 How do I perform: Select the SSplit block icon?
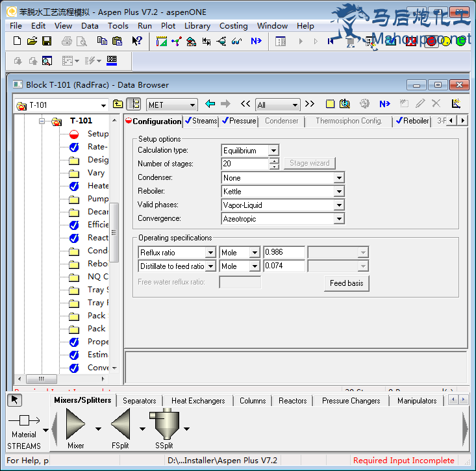[x=164, y=426]
